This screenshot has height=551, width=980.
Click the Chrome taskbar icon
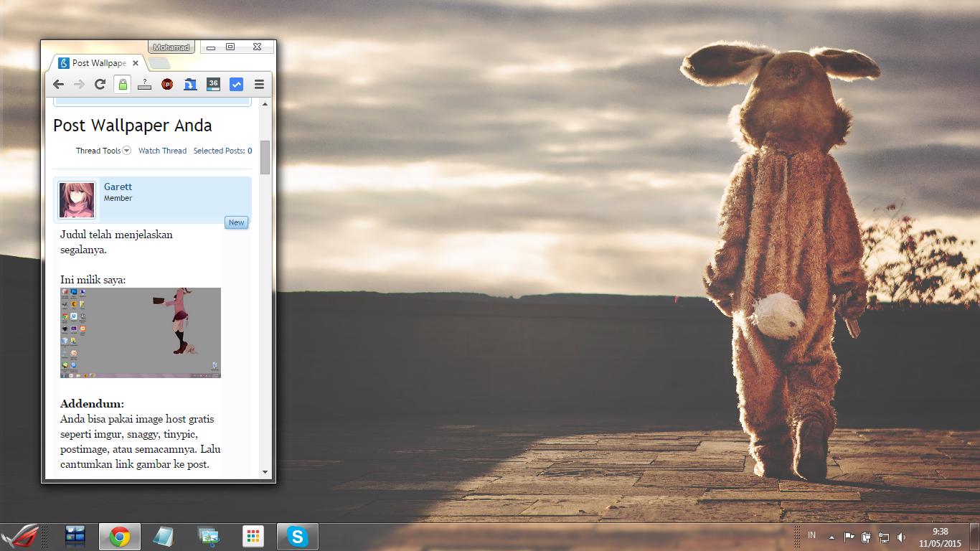tap(120, 537)
